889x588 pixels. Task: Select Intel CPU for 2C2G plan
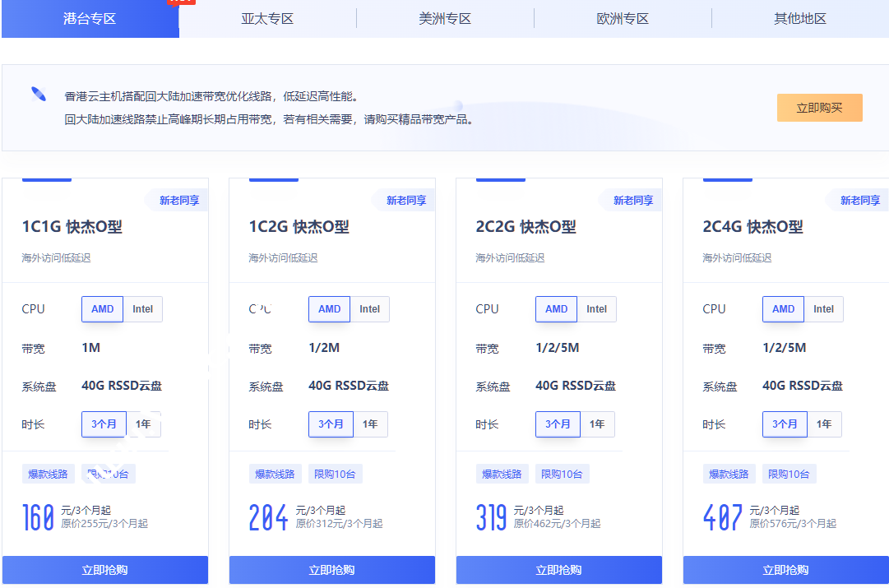[596, 309]
